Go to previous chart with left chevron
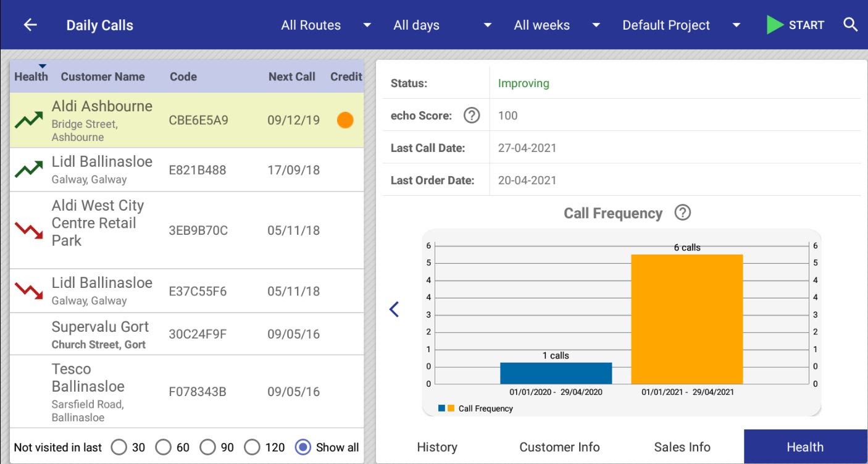Viewport: 868px width, 464px height. [x=394, y=309]
